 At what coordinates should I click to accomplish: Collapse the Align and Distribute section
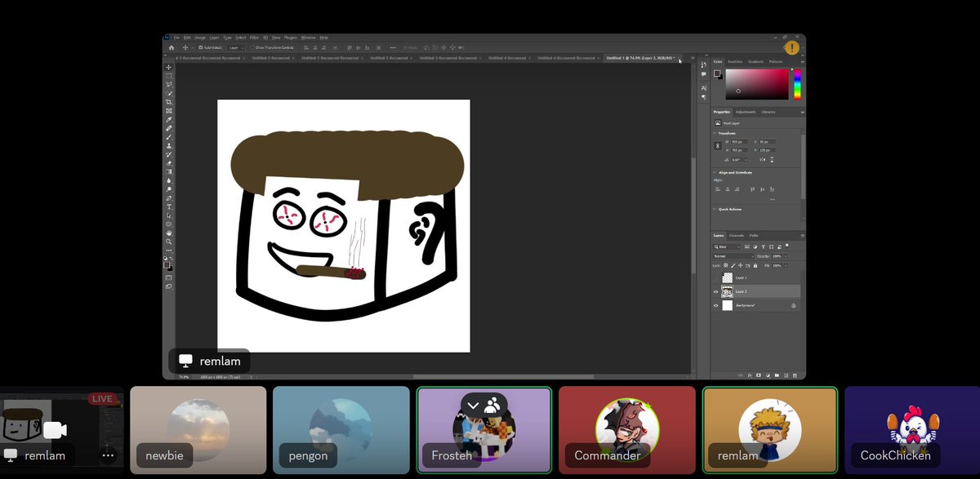pos(715,172)
